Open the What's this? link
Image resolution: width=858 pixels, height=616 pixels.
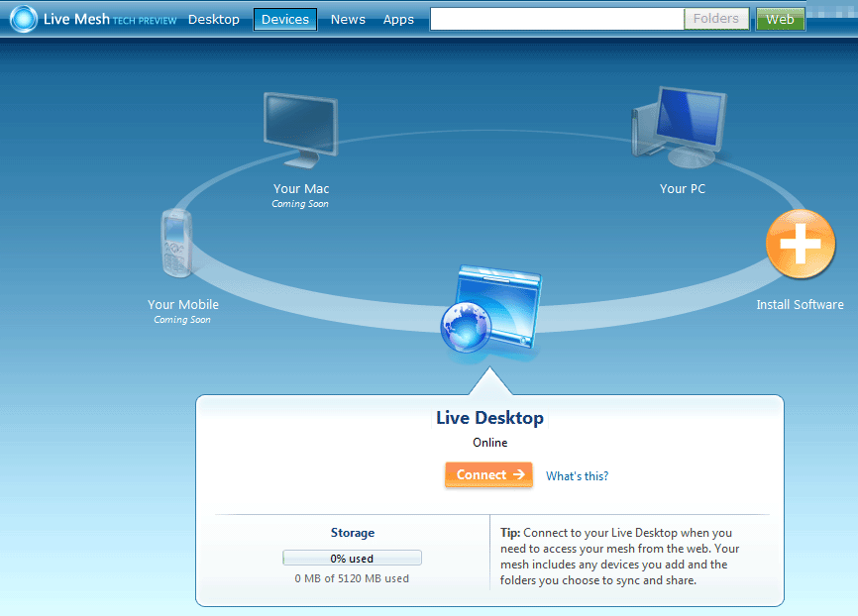pyautogui.click(x=577, y=476)
